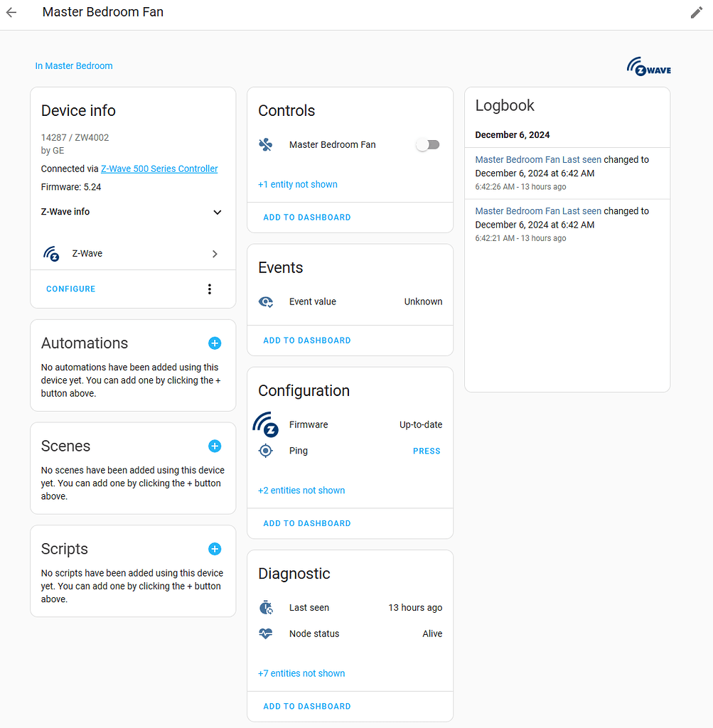Image resolution: width=713 pixels, height=728 pixels.
Task: Show the +7 entities in Diagnostic
Action: [301, 673]
